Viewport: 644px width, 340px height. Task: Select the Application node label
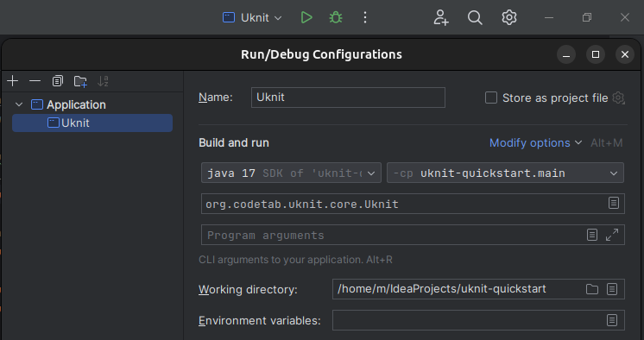76,104
